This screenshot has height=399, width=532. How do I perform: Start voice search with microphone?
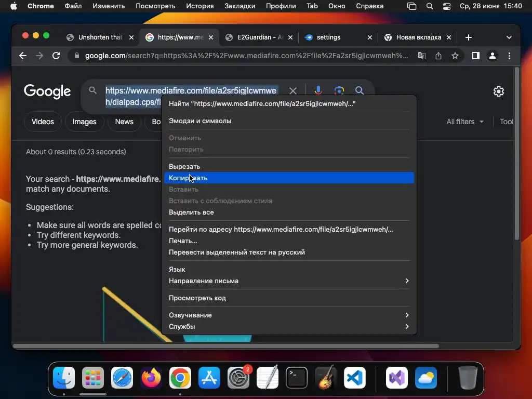point(318,90)
